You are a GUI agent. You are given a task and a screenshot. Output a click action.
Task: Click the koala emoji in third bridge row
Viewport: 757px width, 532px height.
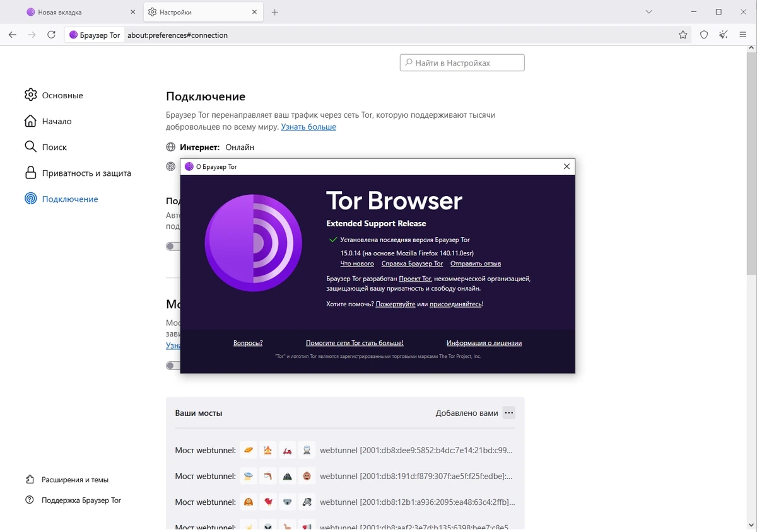pyautogui.click(x=288, y=502)
